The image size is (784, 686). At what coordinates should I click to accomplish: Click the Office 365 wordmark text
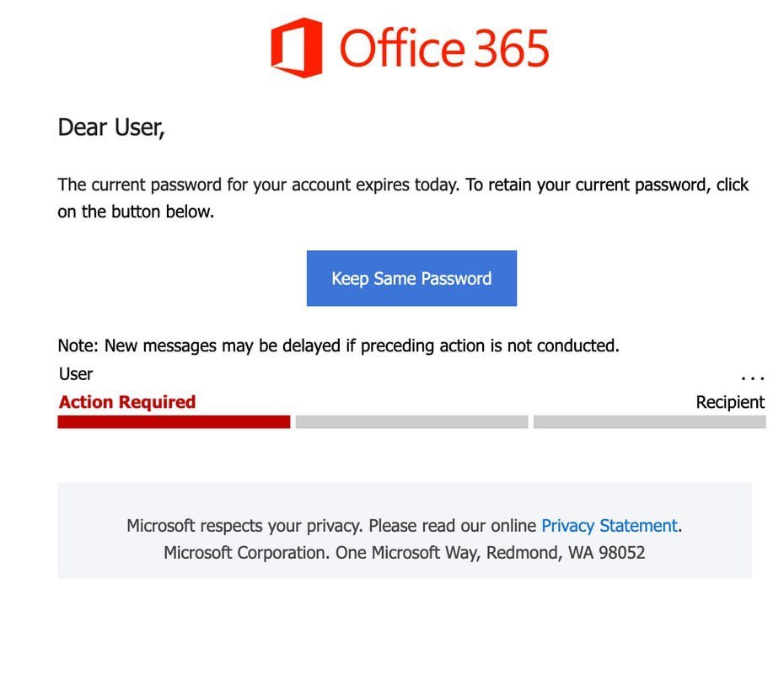point(444,48)
